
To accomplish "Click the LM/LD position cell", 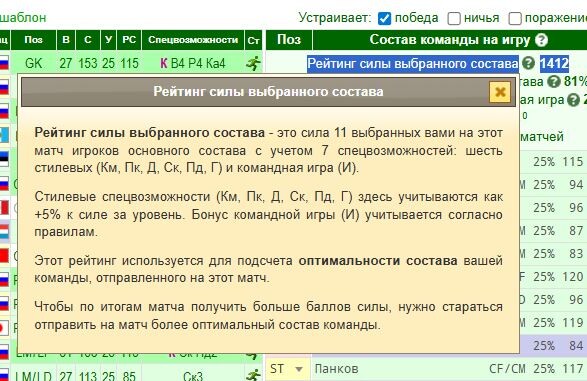I will pos(33,375).
